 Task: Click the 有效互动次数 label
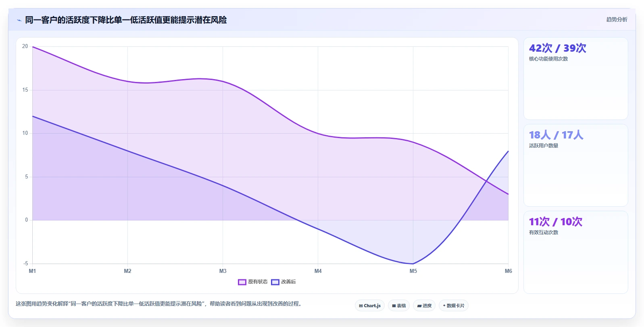click(544, 233)
